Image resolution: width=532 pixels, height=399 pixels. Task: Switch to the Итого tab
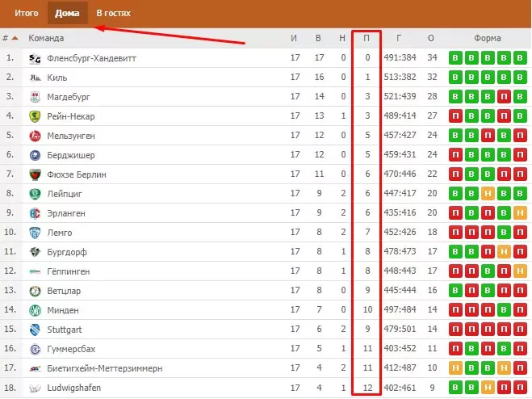click(27, 13)
